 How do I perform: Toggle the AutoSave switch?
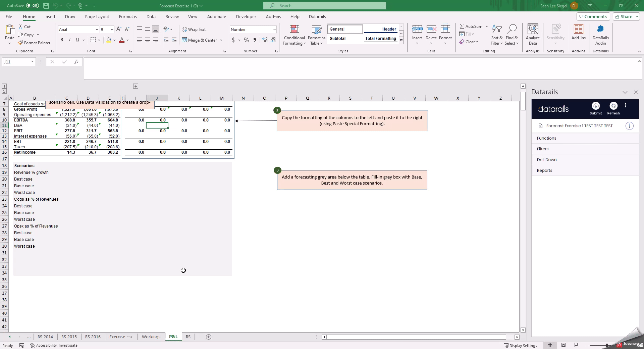click(x=32, y=5)
